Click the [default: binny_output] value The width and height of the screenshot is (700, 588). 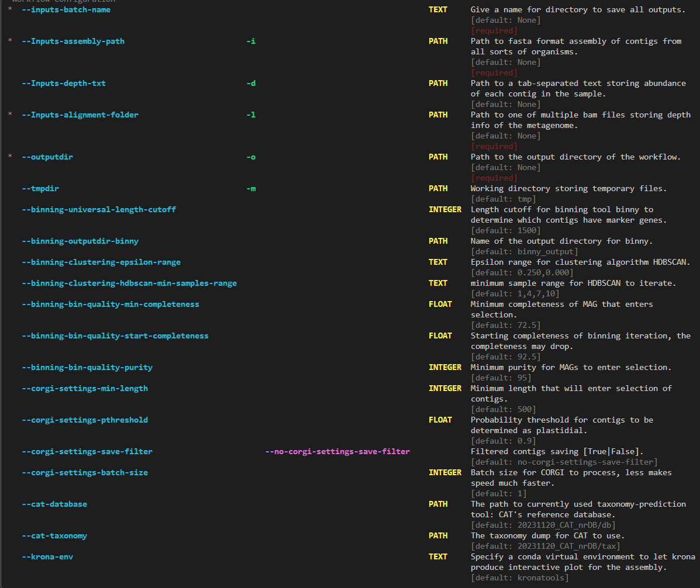pyautogui.click(x=525, y=251)
